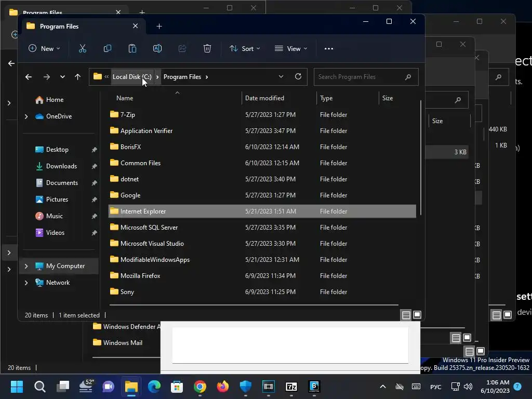Open volume control in system tray
Viewport: 532px width, 399px height.
(x=468, y=387)
